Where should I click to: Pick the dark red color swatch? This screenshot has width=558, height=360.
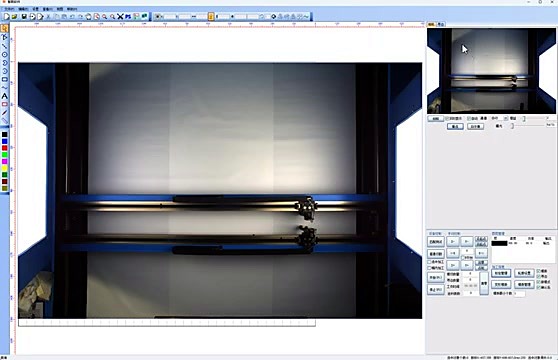pos(4,182)
